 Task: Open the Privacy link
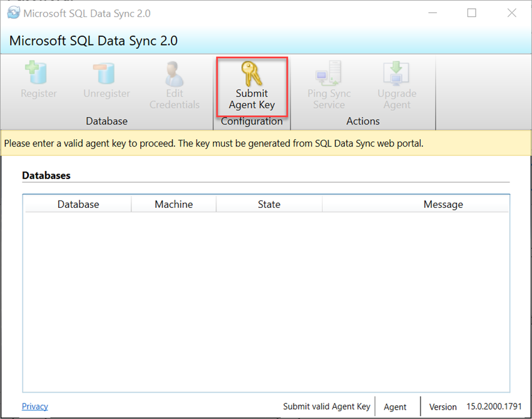click(34, 406)
